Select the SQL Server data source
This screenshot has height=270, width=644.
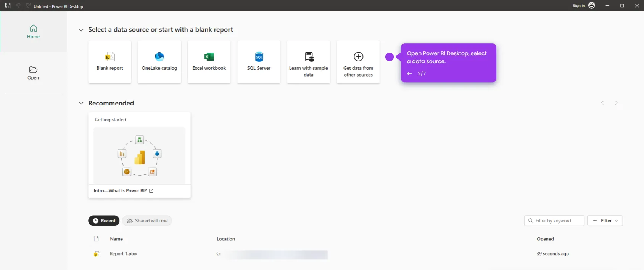coord(259,62)
